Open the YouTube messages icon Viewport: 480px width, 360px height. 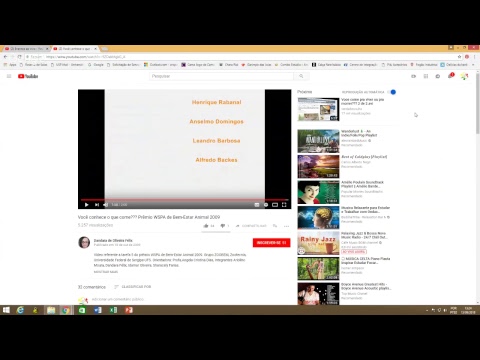click(x=438, y=76)
